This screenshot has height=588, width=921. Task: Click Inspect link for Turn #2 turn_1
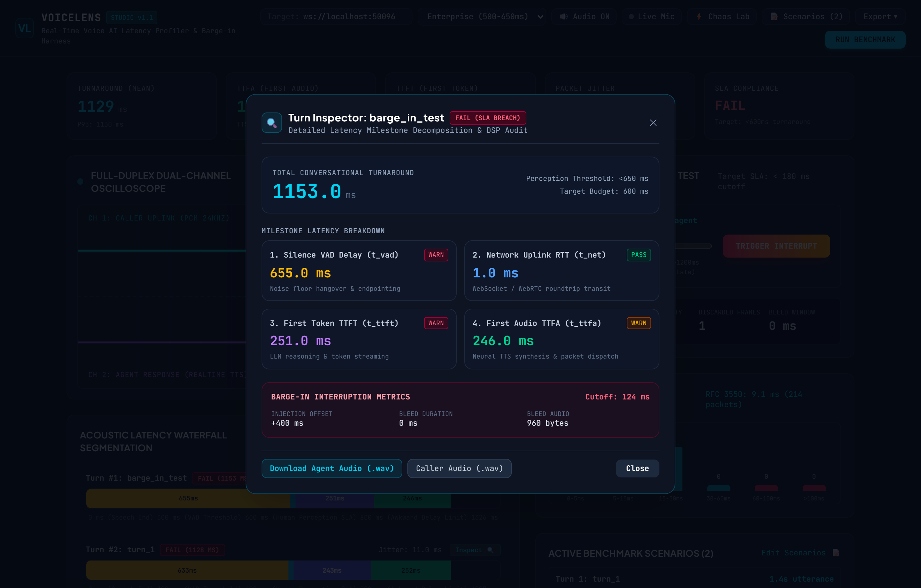click(474, 550)
